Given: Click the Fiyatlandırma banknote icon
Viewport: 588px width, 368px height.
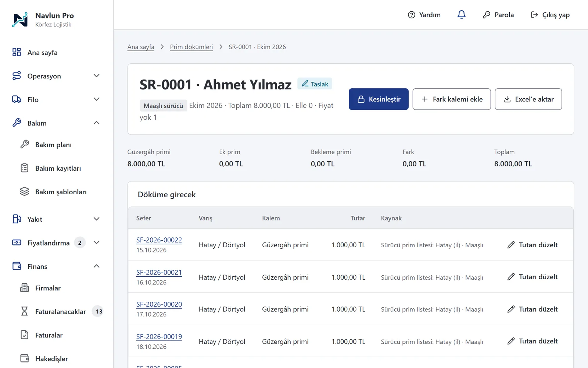Looking at the screenshot, I should point(17,243).
